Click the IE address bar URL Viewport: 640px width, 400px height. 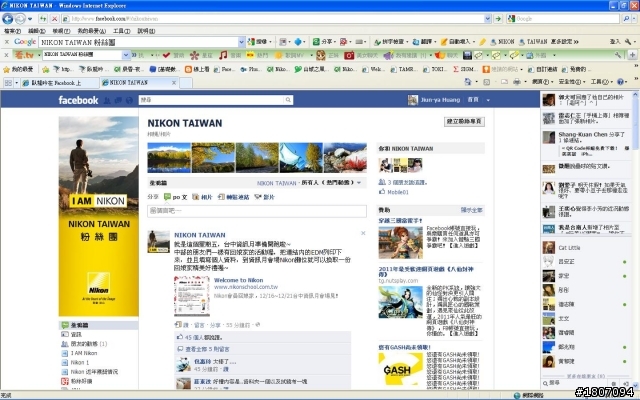[273, 18]
